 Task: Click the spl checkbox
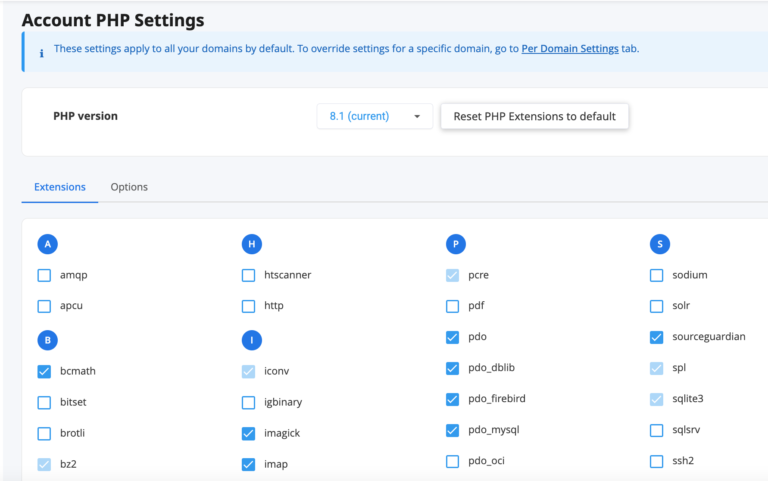pos(656,368)
